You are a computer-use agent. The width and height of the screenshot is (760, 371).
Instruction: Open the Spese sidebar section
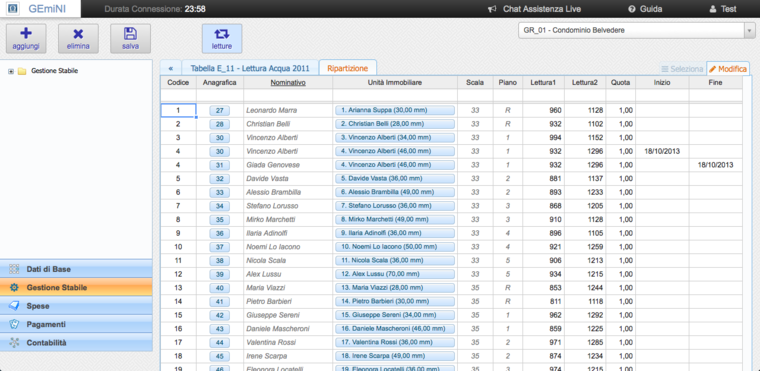(76, 306)
